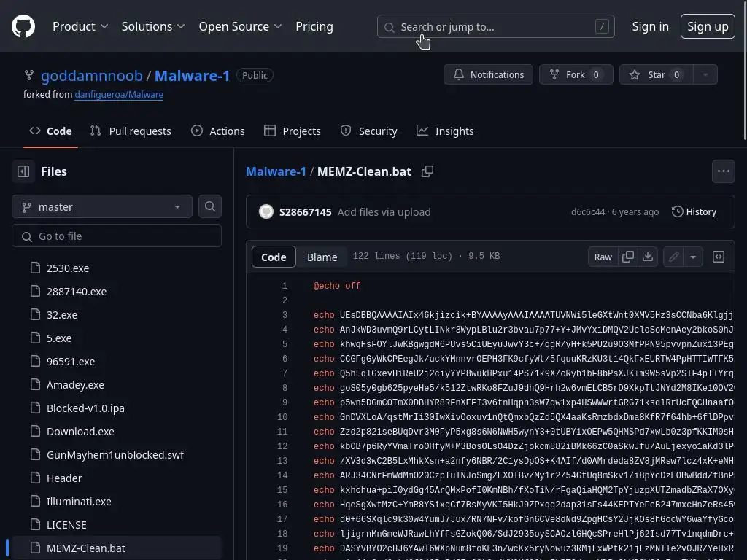Image resolution: width=747 pixels, height=560 pixels.
Task: Copy raw file contents icon
Action: point(628,257)
